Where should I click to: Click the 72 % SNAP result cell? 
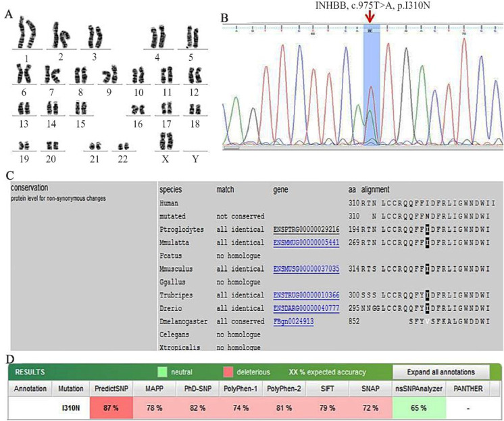(370, 407)
